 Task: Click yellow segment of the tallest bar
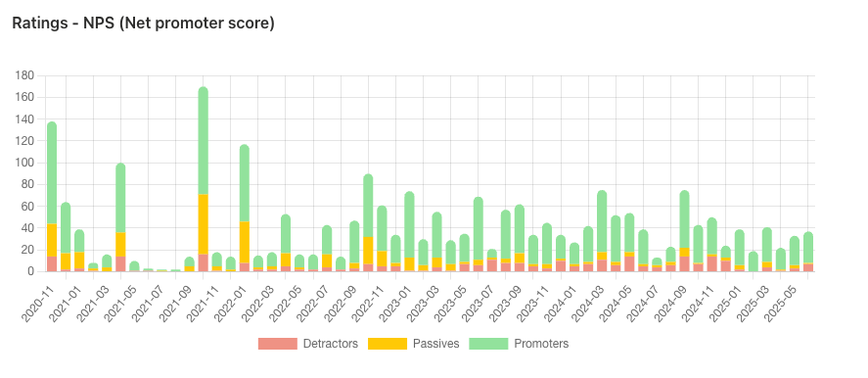point(204,224)
